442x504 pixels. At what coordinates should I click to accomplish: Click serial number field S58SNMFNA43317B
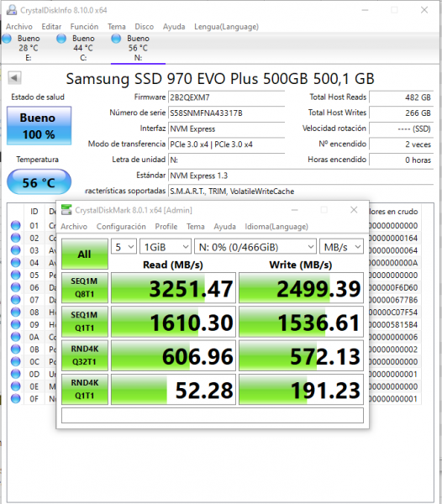[226, 113]
